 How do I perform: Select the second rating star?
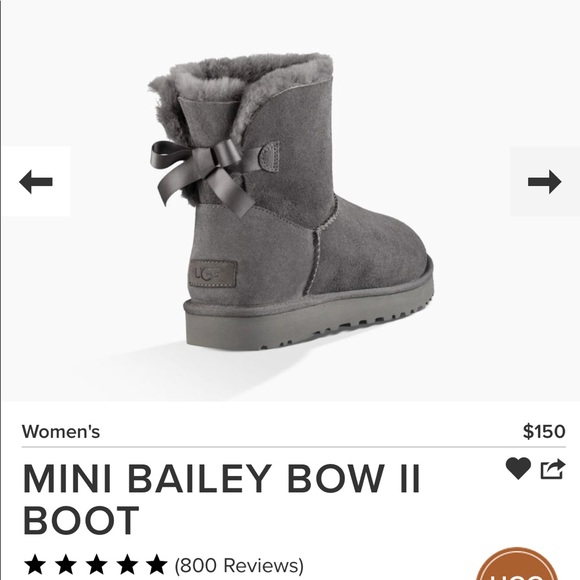click(66, 564)
